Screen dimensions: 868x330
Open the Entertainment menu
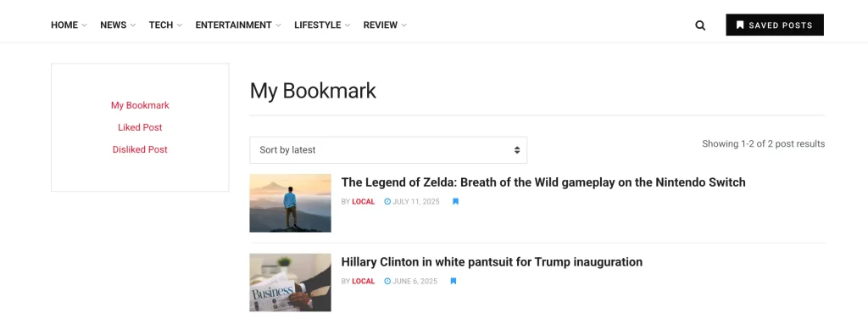(238, 25)
